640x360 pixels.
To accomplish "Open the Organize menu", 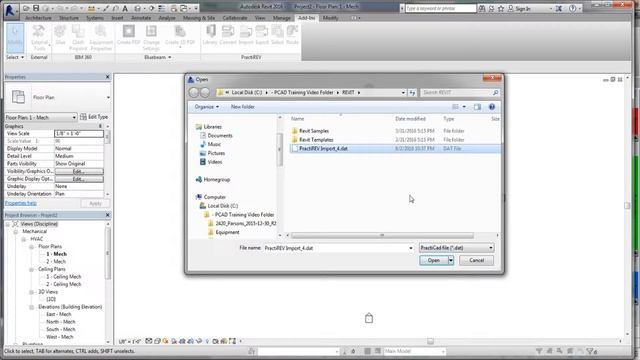I will click(207, 107).
